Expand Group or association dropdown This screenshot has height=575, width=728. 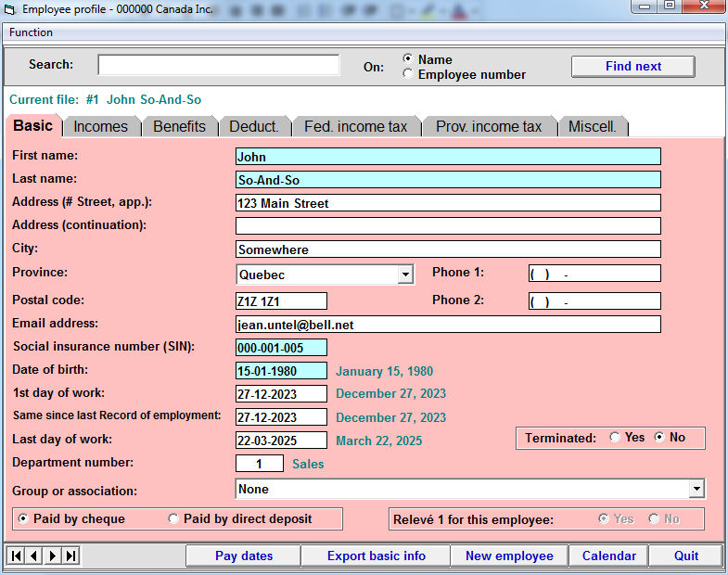[696, 489]
